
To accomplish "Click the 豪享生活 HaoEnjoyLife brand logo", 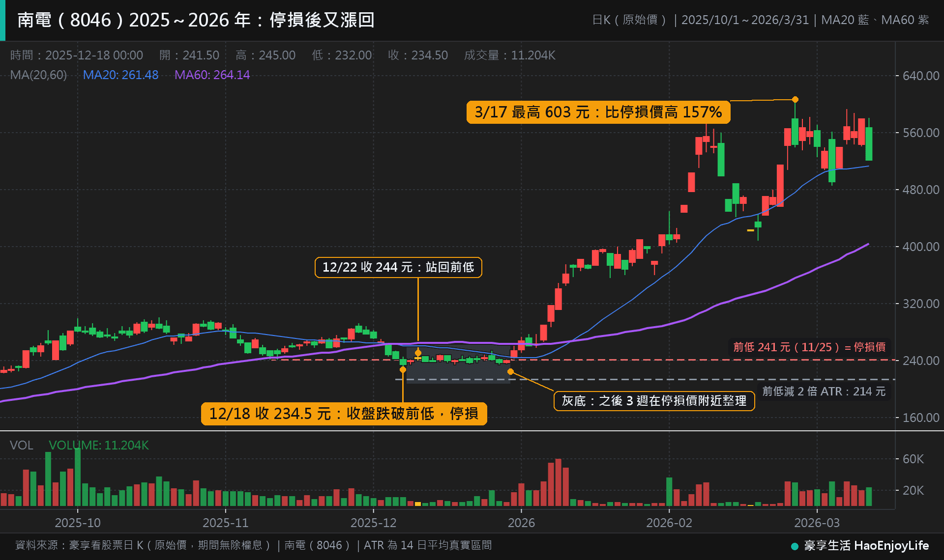I will 860,545.
